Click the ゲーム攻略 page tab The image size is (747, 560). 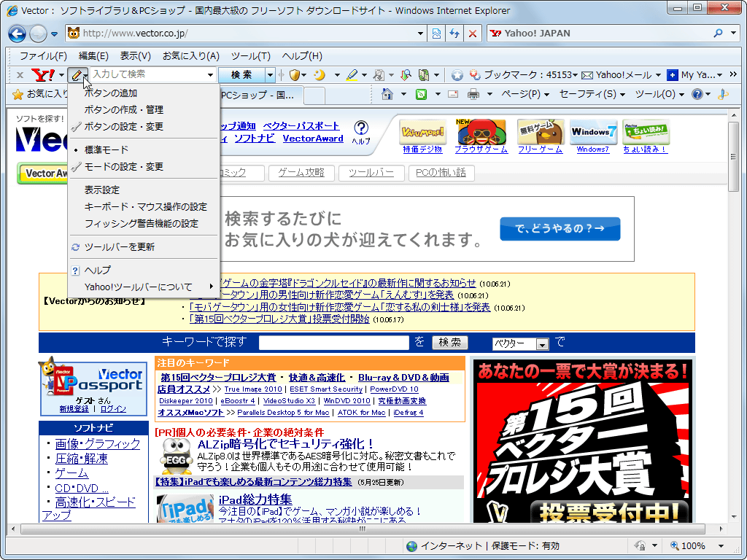[301, 173]
